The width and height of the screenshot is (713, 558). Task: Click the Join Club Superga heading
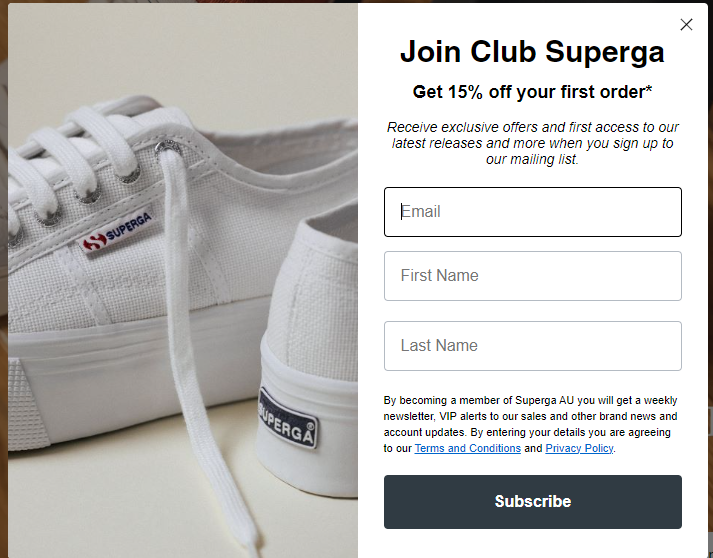pos(532,52)
